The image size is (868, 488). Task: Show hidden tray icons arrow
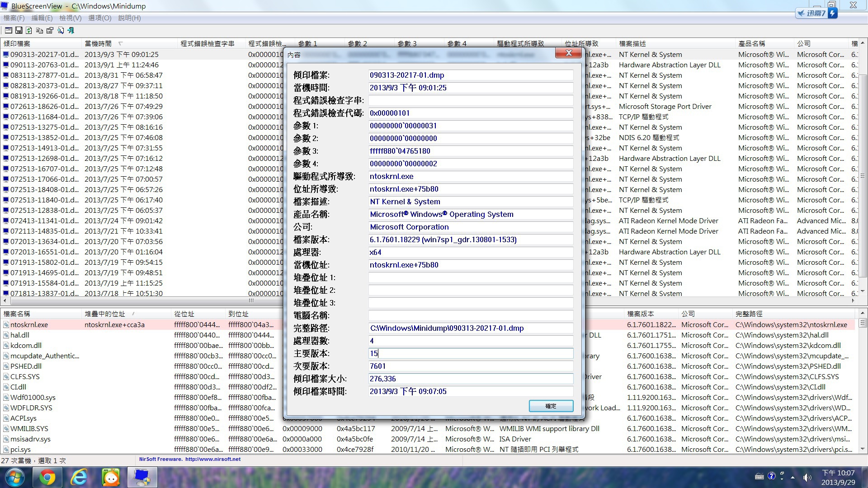point(793,477)
